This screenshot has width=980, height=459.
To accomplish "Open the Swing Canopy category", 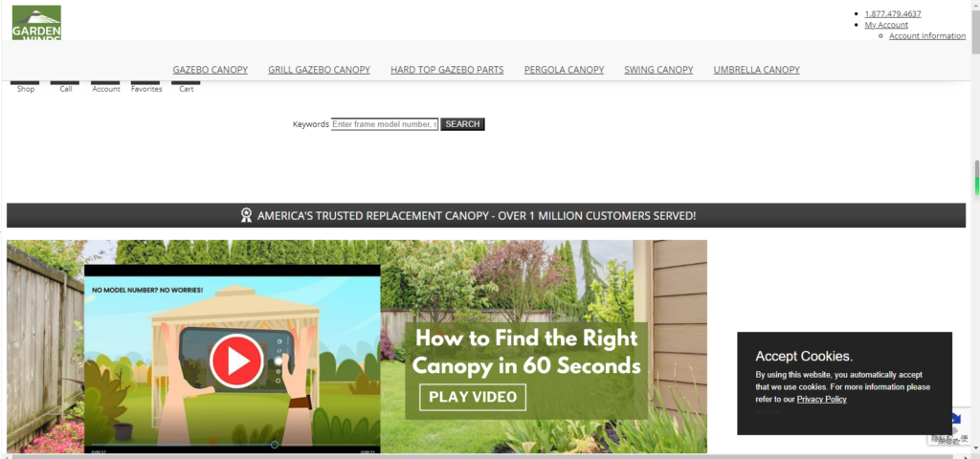I will [x=658, y=70].
